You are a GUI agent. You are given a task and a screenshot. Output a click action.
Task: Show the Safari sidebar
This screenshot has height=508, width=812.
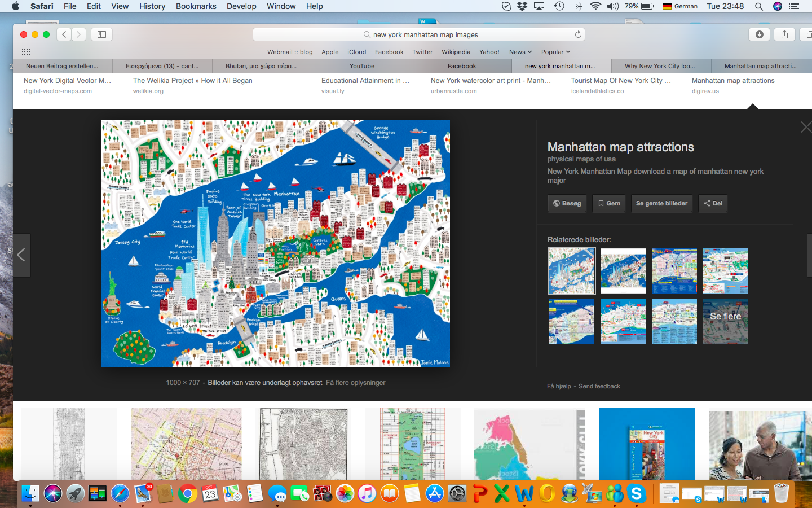click(x=102, y=34)
